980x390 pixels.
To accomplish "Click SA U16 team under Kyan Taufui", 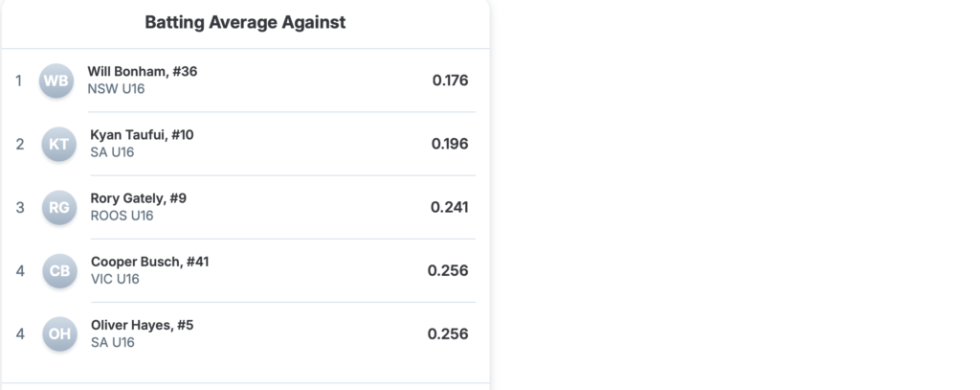I will (112, 152).
